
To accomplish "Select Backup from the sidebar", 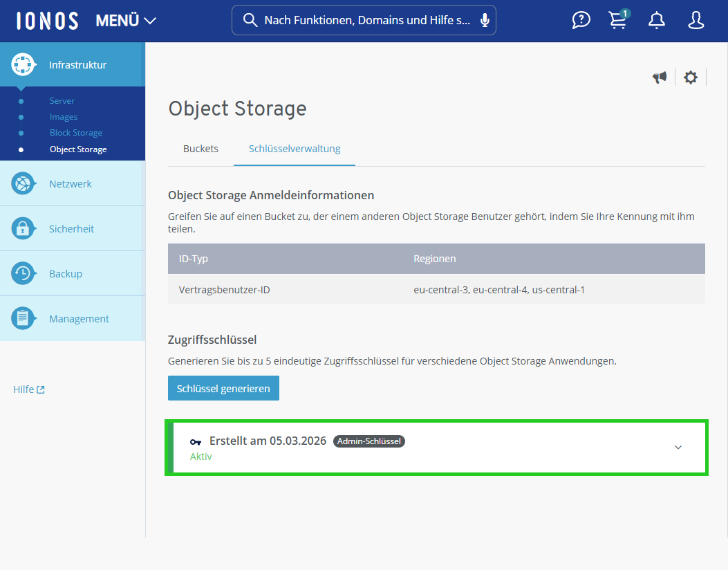I will 65,273.
